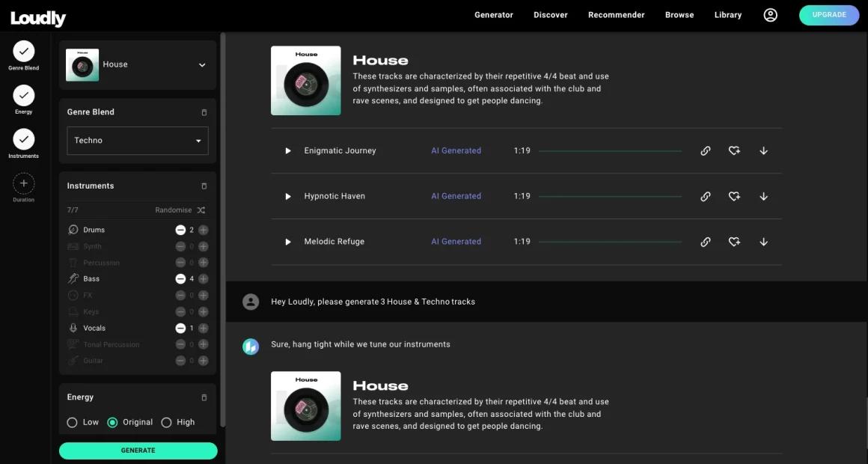
Task: Randomise the instruments selection
Action: point(180,210)
